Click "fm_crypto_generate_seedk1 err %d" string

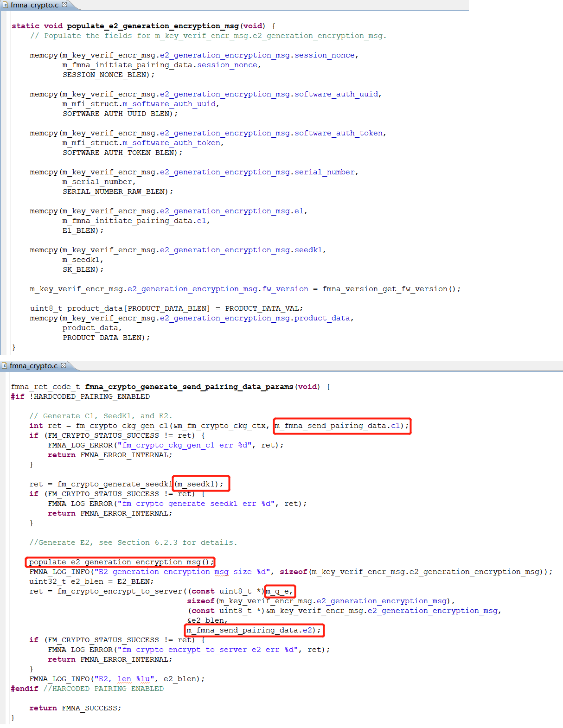click(x=197, y=504)
